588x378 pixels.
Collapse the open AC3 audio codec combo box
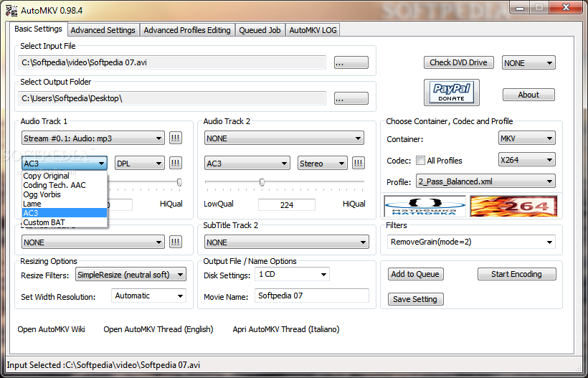point(65,164)
